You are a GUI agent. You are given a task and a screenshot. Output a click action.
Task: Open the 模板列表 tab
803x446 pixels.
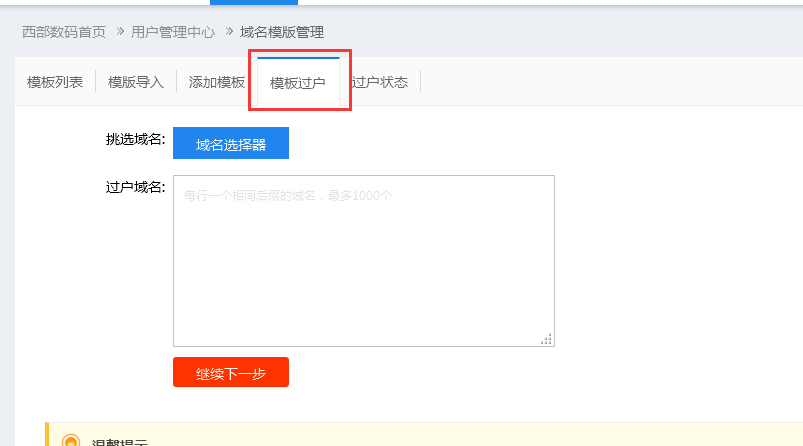tap(55, 82)
